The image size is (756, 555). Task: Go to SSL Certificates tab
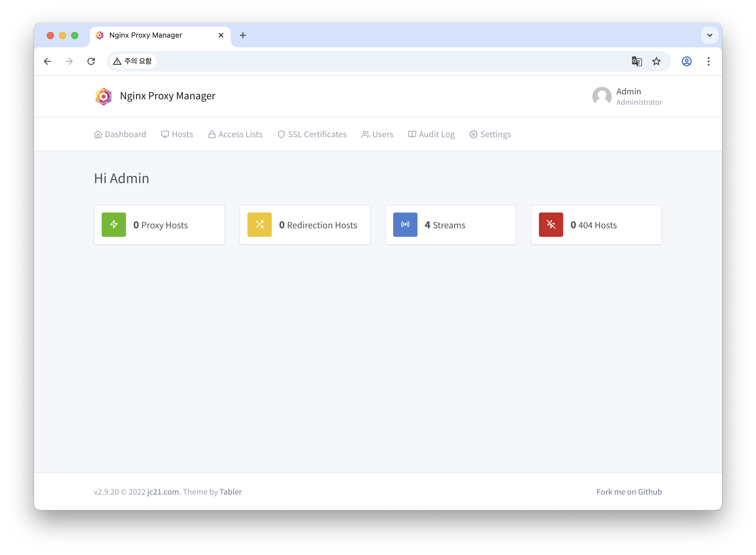pyautogui.click(x=312, y=134)
